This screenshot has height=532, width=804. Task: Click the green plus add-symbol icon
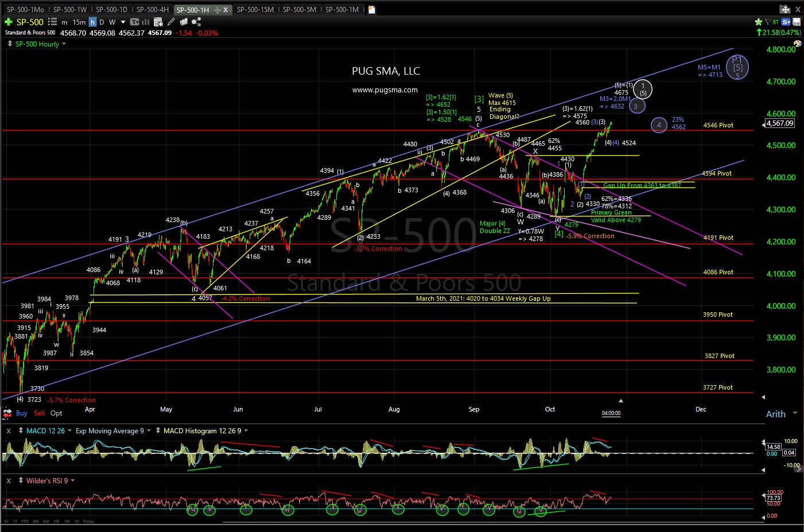pyautogui.click(x=9, y=22)
